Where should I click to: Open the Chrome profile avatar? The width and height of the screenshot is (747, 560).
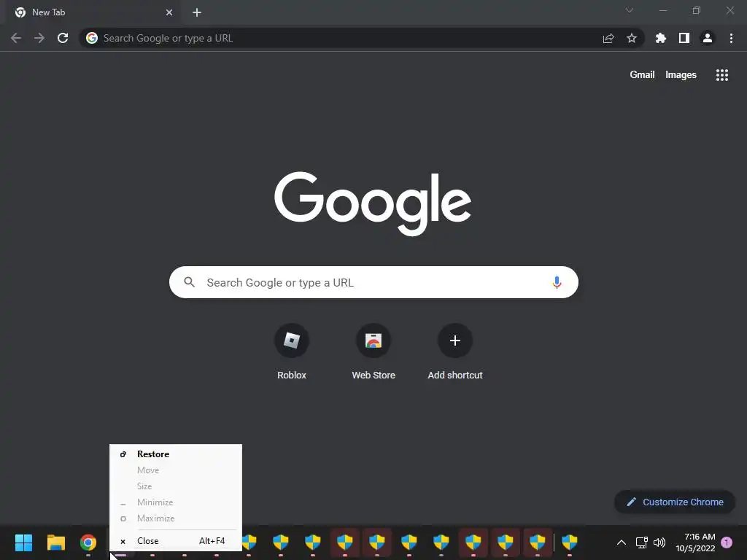(708, 38)
